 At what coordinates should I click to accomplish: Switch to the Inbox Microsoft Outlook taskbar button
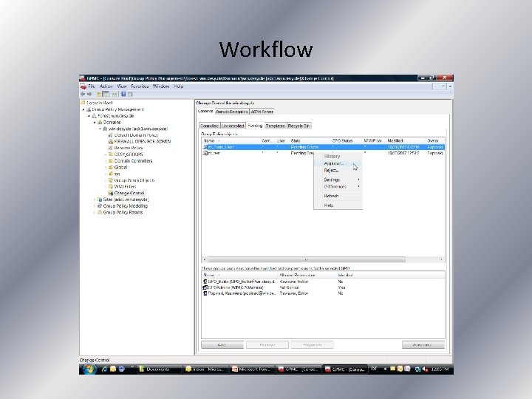pos(205,369)
